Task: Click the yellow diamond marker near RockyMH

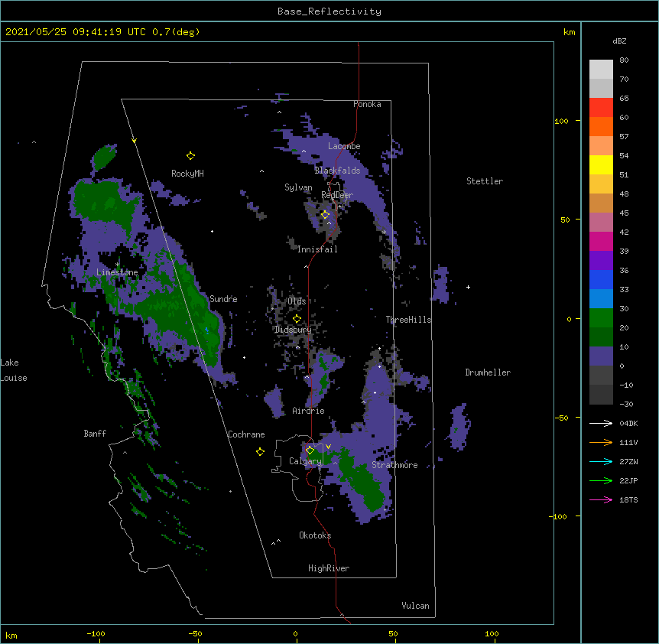Action: [190, 156]
